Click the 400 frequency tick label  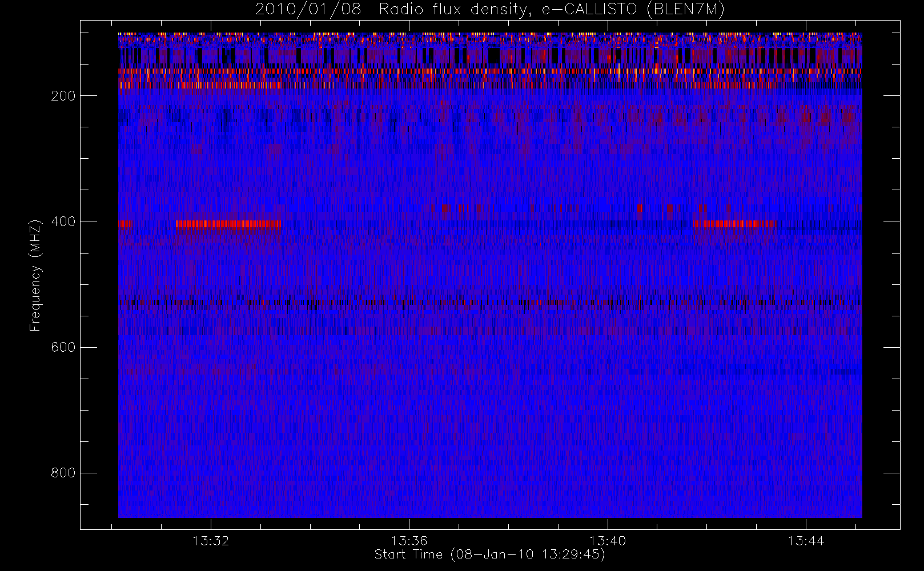click(63, 222)
